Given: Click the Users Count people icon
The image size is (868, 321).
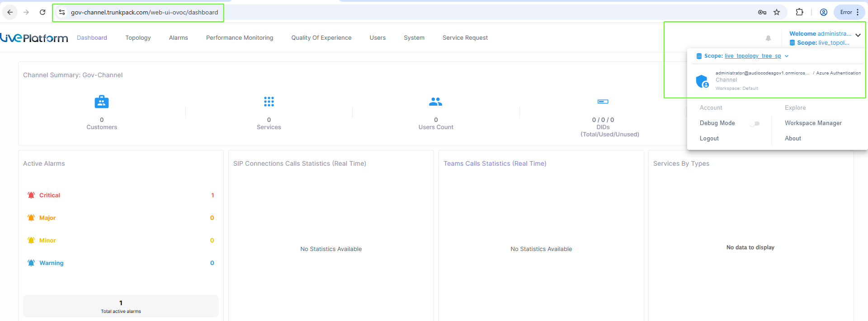Looking at the screenshot, I should (435, 102).
